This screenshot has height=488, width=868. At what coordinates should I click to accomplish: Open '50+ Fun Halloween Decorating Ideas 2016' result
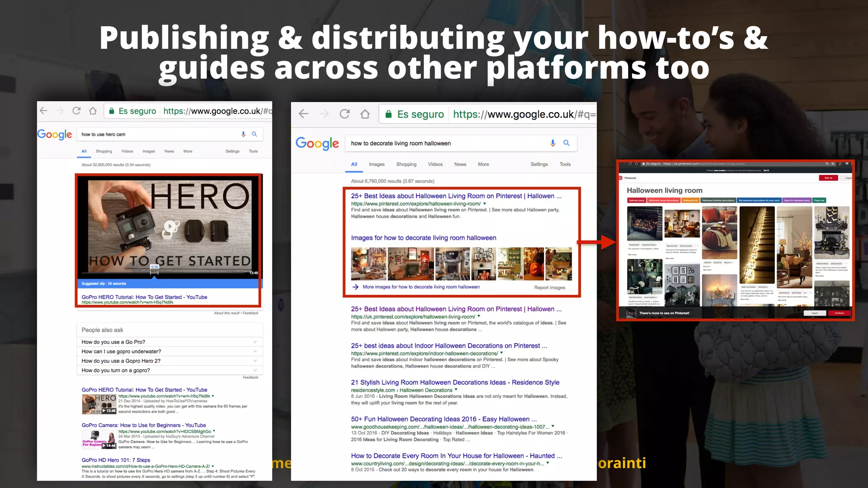click(444, 419)
